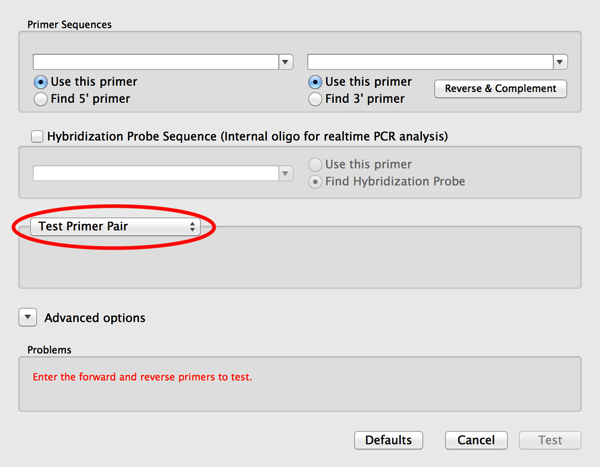Image resolution: width=600 pixels, height=467 pixels.
Task: Select right 'Use this primer' radio button
Action: pyautogui.click(x=316, y=82)
